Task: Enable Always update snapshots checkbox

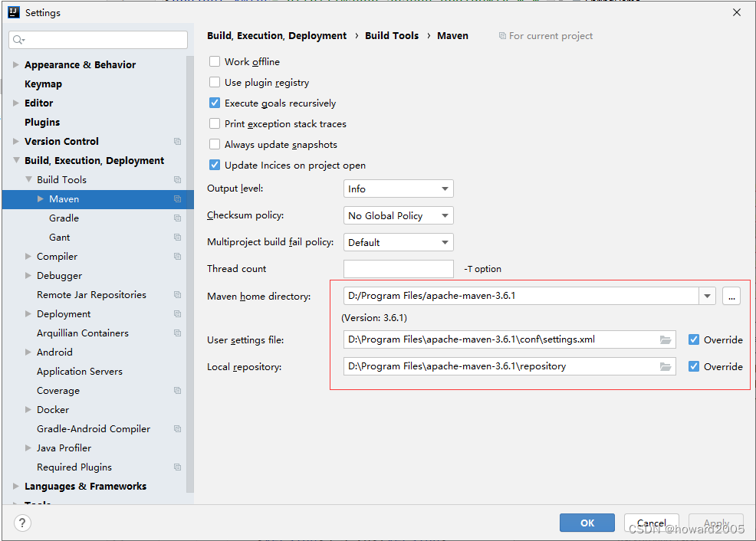Action: point(215,145)
